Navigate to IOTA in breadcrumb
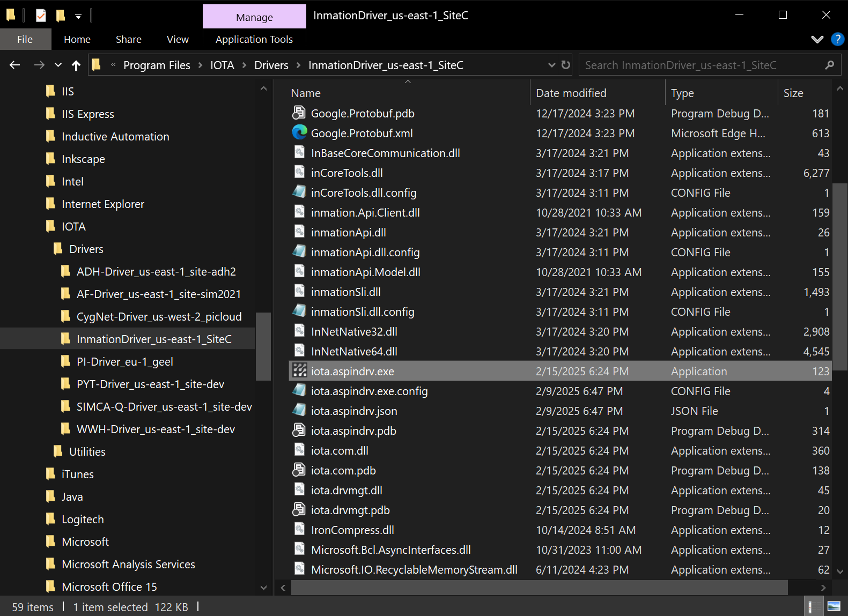This screenshot has height=616, width=848. tap(222, 65)
